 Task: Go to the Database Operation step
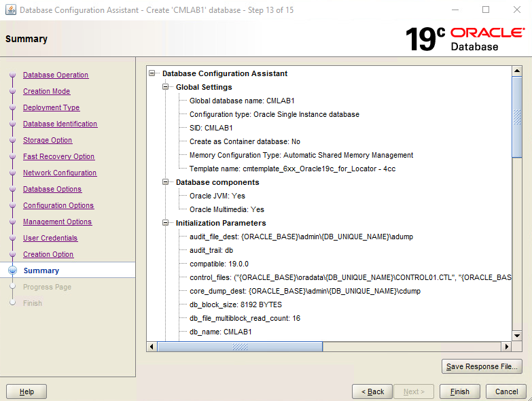click(56, 75)
